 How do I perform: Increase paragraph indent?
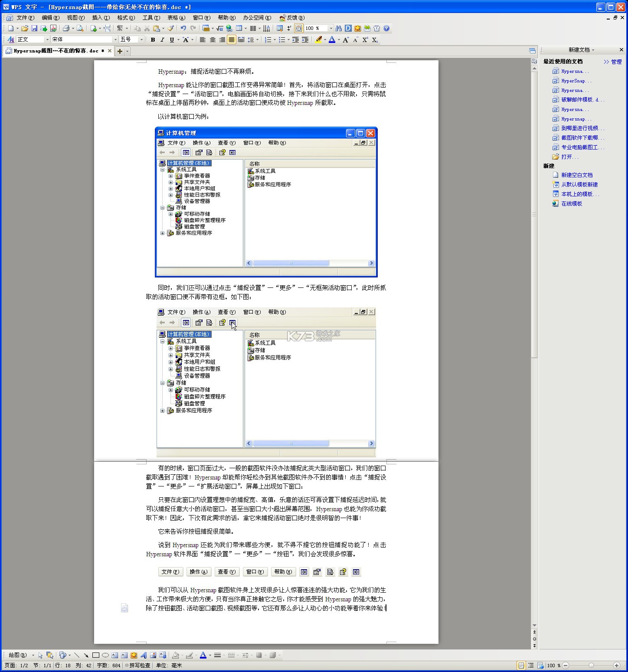click(x=305, y=40)
